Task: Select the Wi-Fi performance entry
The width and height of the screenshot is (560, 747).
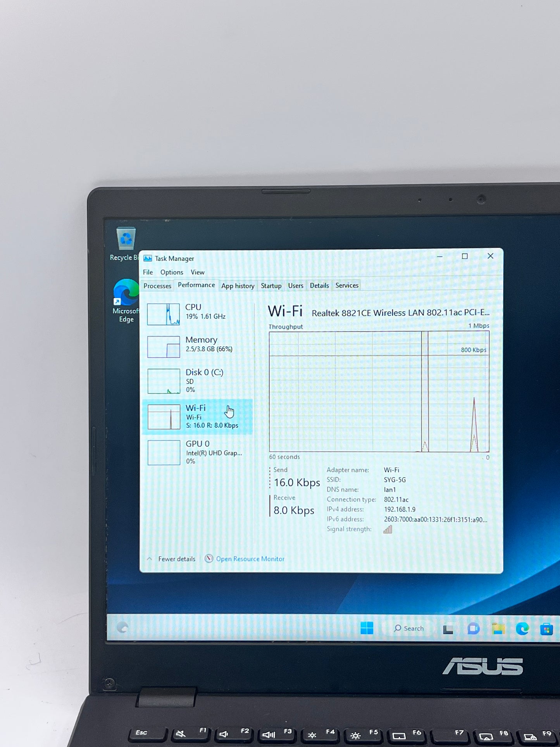Action: pos(198,417)
